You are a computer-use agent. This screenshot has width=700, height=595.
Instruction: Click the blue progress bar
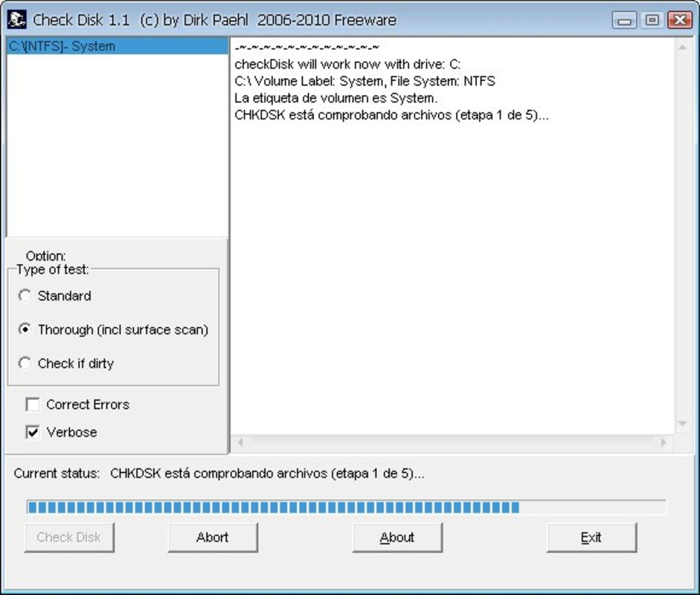[347, 507]
